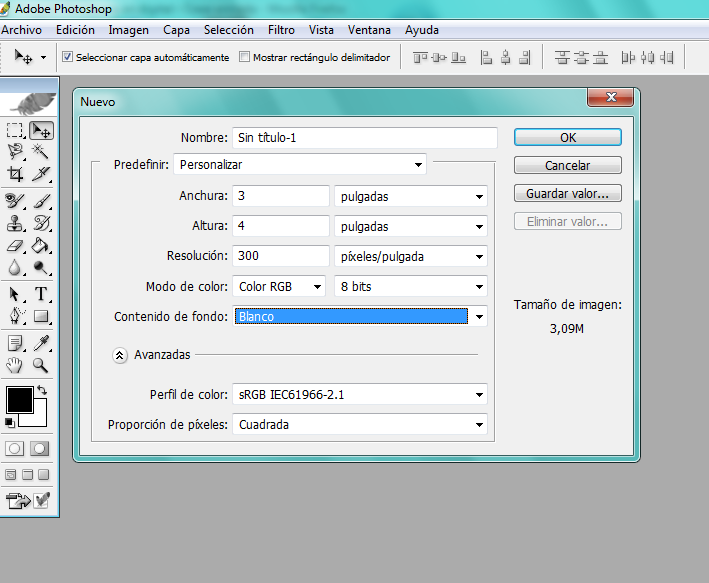Open the Archivo menu
This screenshot has width=709, height=583.
click(21, 30)
